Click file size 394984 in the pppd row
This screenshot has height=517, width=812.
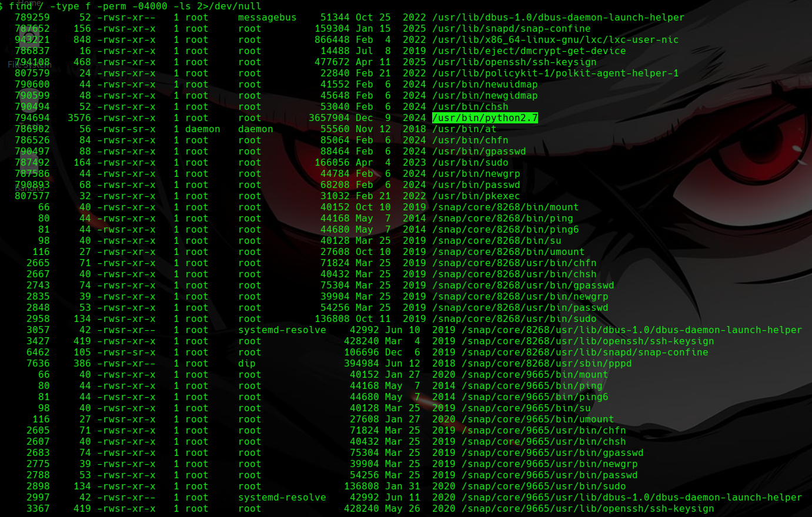(362, 364)
